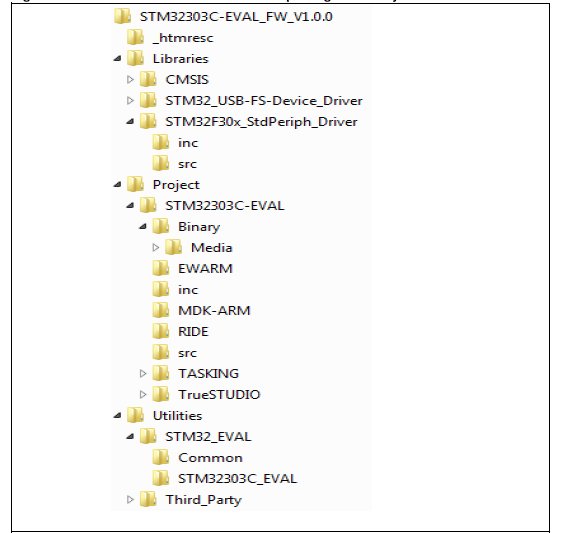Click the _htmresc folder icon
Screen dimensions: 579x533
click(136, 37)
